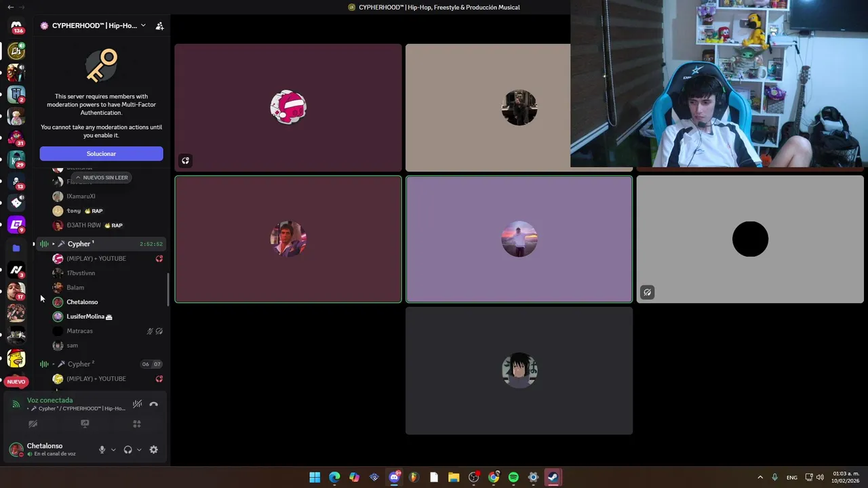Show hidden system tray icons chevron
Image resolution: width=868 pixels, height=488 pixels.
tap(760, 477)
